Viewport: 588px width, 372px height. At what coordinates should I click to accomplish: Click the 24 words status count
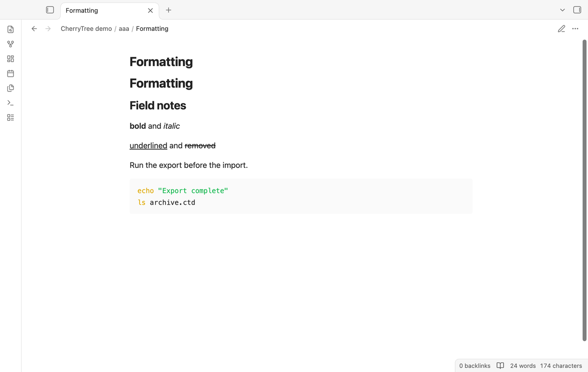[523, 366]
